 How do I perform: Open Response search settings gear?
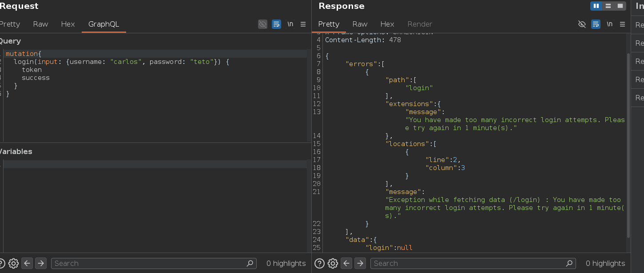coord(333,263)
